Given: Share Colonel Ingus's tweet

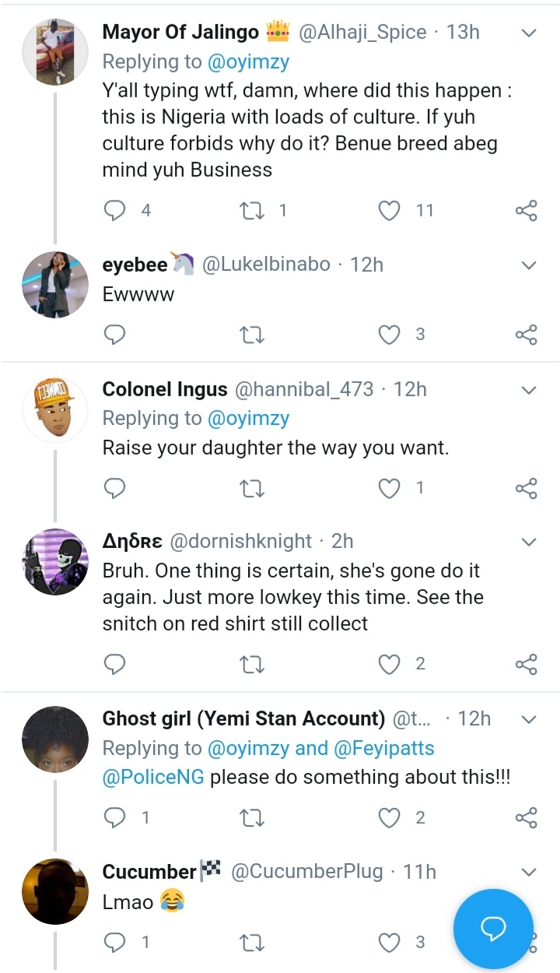Looking at the screenshot, I should click(527, 488).
